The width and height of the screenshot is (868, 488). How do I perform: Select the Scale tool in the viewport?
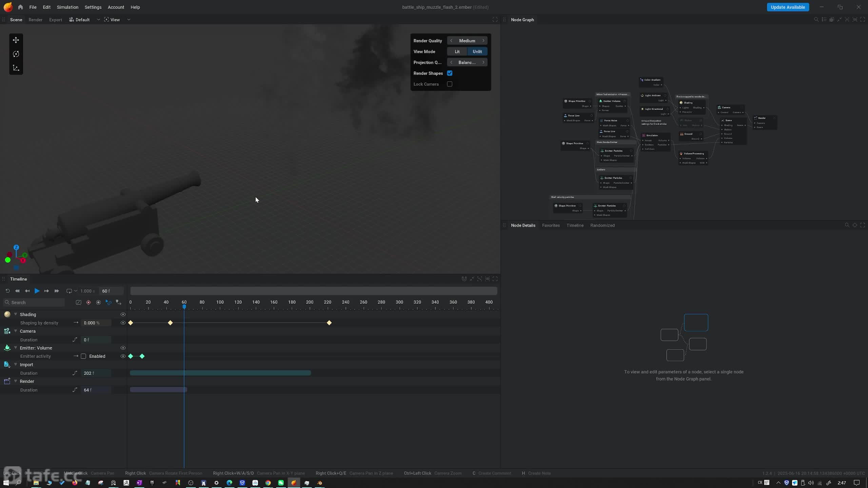(x=16, y=68)
